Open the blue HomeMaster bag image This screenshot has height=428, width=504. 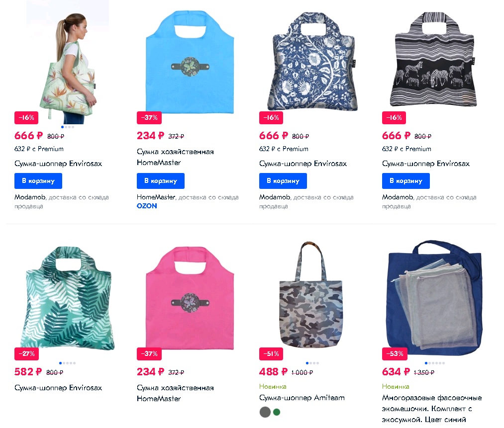[x=190, y=63]
